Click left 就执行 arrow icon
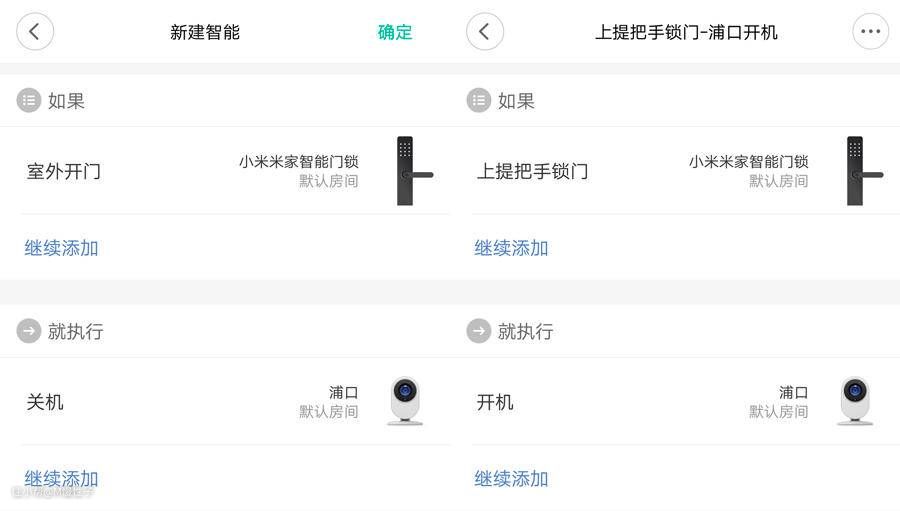Screen dimensions: 900x511 29,331
